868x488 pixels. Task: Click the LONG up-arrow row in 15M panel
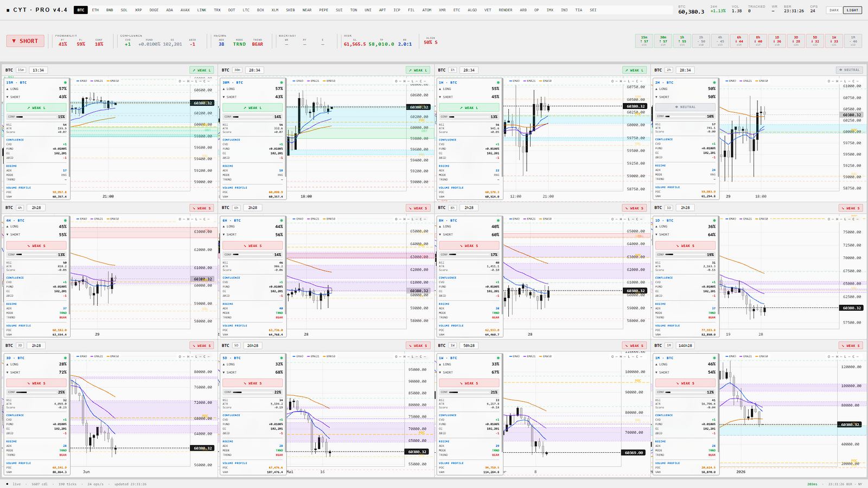tap(36, 88)
